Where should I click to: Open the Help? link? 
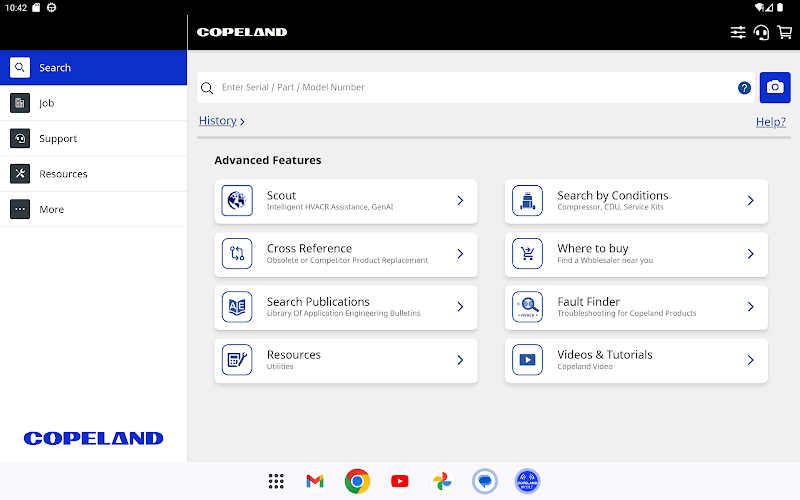(771, 121)
